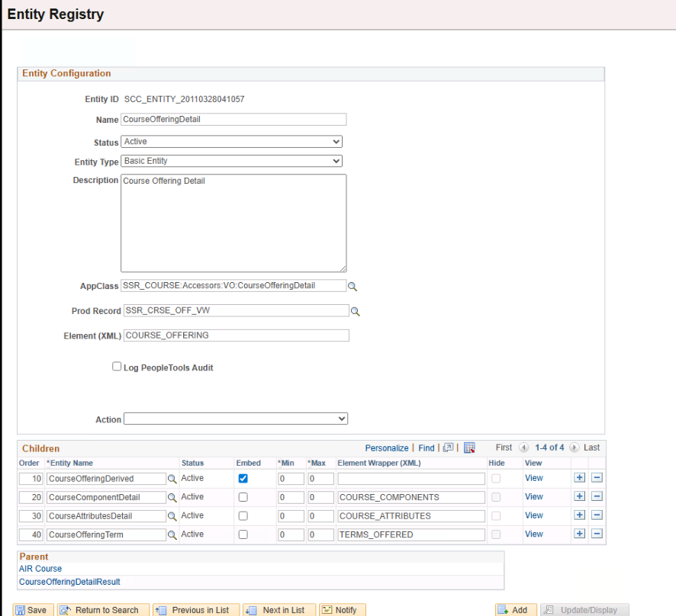Open the CourseOfferingDetailResult parent link

tap(69, 582)
